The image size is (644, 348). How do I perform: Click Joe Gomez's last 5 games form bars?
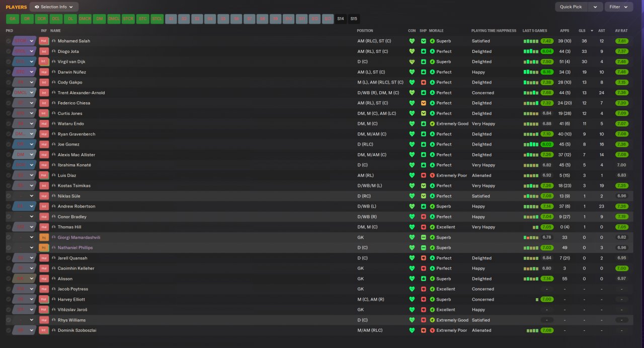tap(531, 145)
